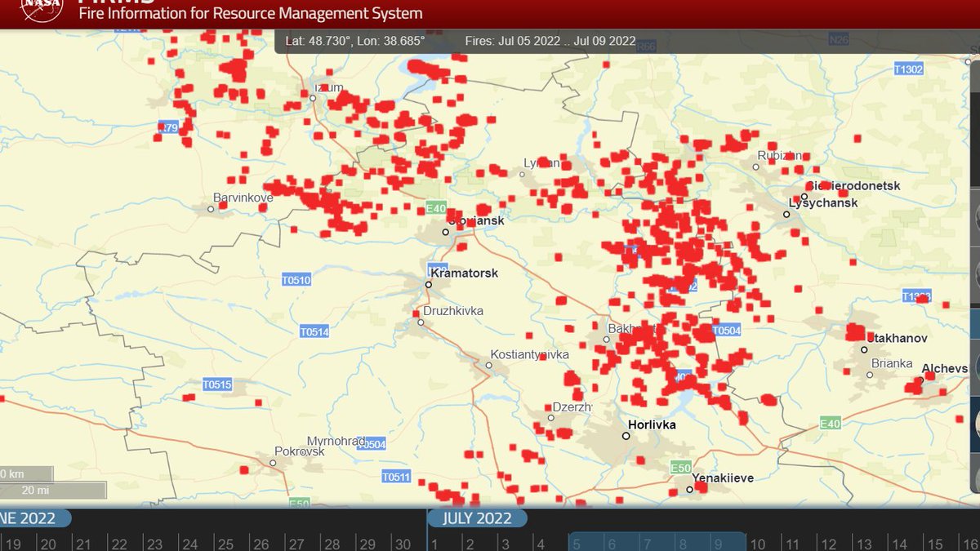The width and height of the screenshot is (980, 551).
Task: Click the fire hotspot beside the Barvinkove label
Action: tap(222, 205)
